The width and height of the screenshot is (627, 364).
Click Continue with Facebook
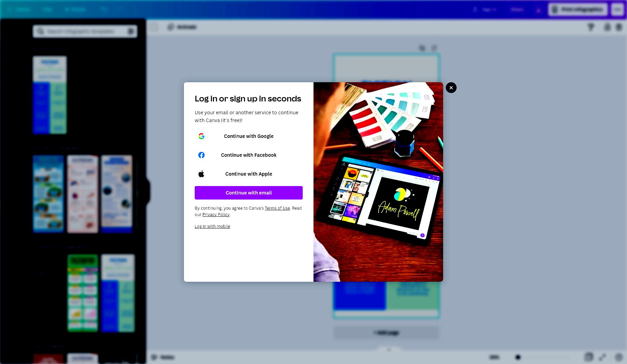click(x=249, y=155)
